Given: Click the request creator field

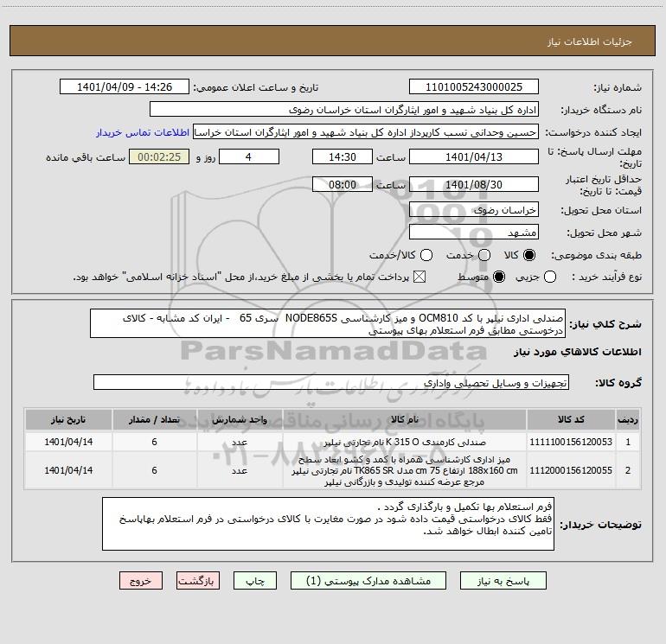Looking at the screenshot, I should pyautogui.click(x=366, y=132).
